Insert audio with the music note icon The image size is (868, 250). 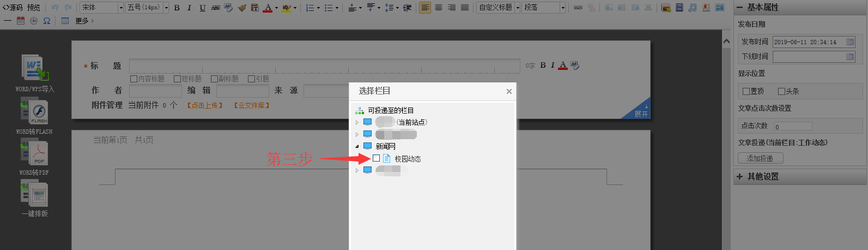[692, 8]
